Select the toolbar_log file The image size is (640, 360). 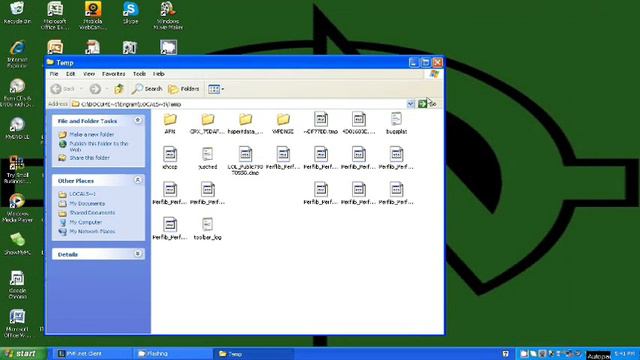coord(207,229)
